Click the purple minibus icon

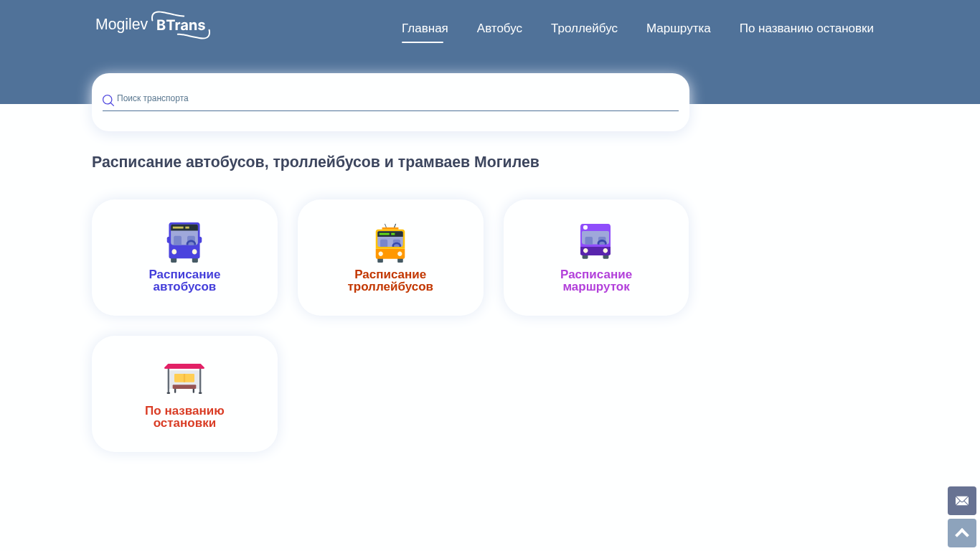(595, 241)
